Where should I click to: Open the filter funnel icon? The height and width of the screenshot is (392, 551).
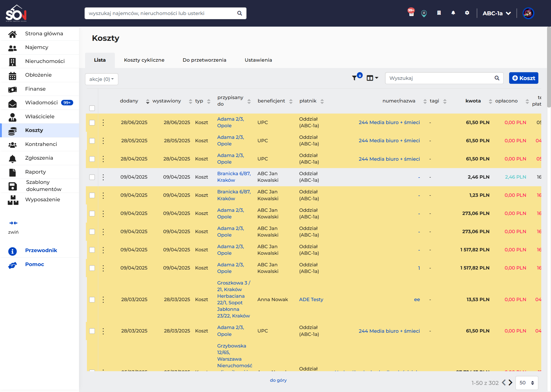(355, 78)
